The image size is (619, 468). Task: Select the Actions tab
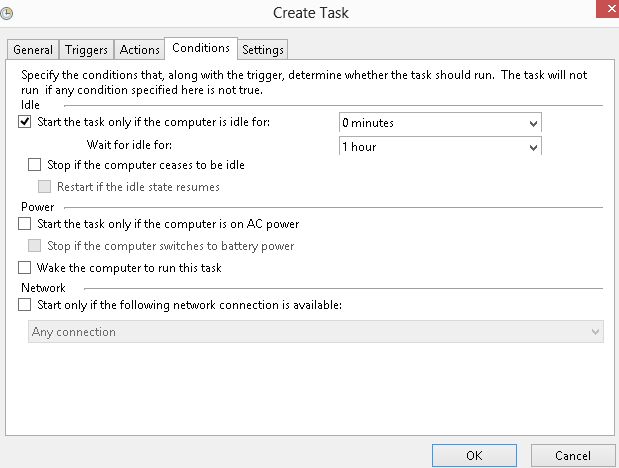click(139, 50)
